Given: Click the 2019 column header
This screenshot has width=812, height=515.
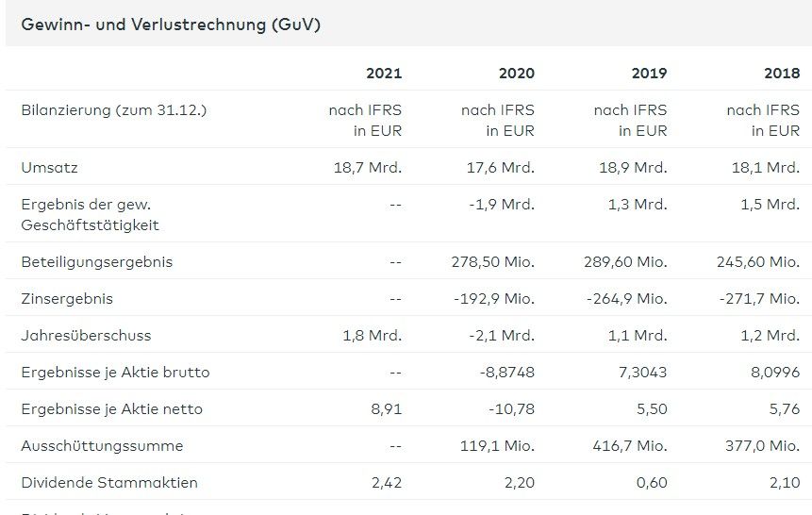Looking at the screenshot, I should pos(649,74).
